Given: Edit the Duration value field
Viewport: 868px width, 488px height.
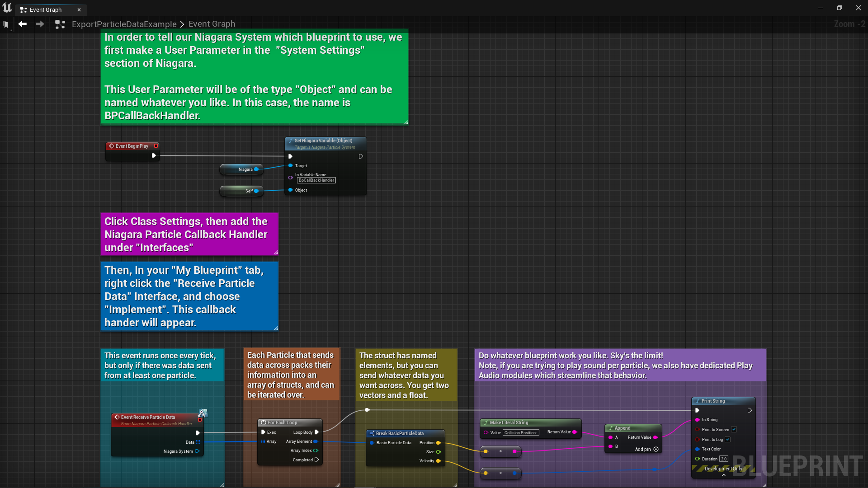Looking at the screenshot, I should coord(724,459).
